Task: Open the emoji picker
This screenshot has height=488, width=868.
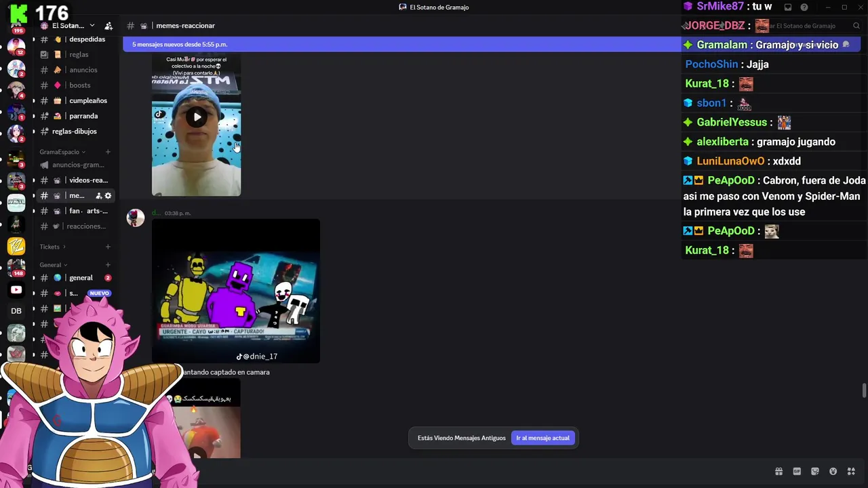Action: click(x=833, y=472)
